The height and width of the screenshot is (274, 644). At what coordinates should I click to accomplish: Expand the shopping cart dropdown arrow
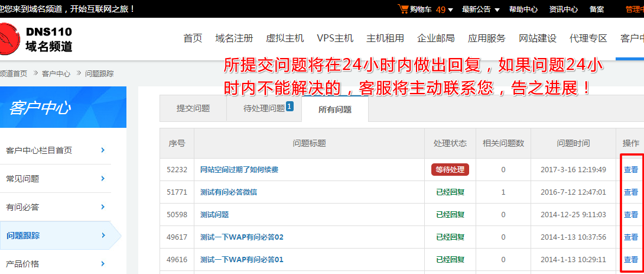[451, 10]
